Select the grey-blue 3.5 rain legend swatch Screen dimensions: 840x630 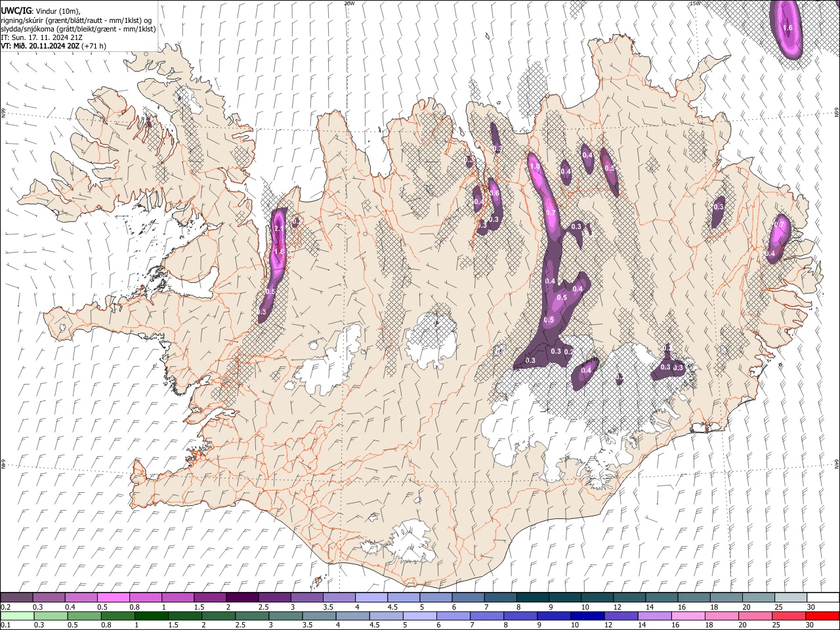tap(319, 616)
